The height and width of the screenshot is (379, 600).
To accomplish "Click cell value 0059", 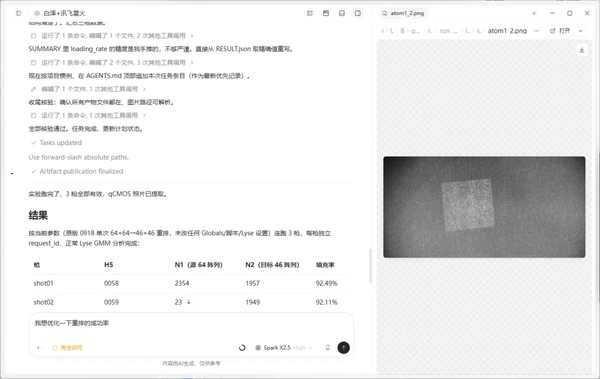I will (111, 302).
